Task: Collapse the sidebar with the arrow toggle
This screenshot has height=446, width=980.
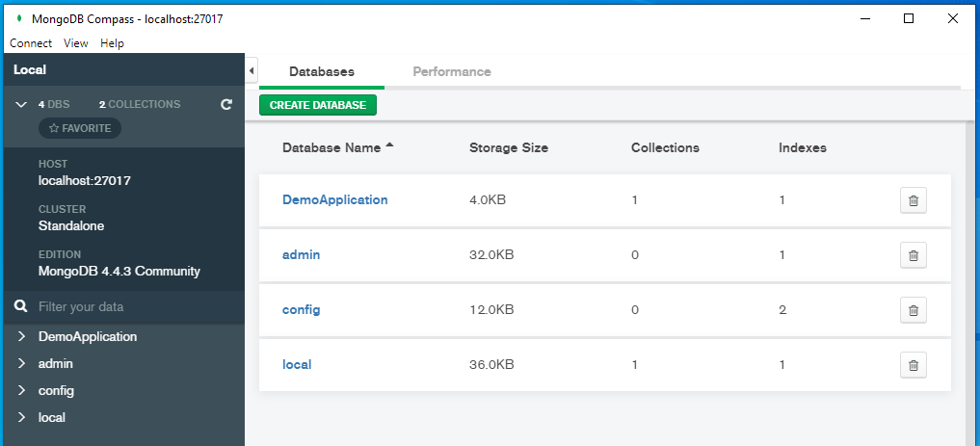Action: pyautogui.click(x=252, y=71)
